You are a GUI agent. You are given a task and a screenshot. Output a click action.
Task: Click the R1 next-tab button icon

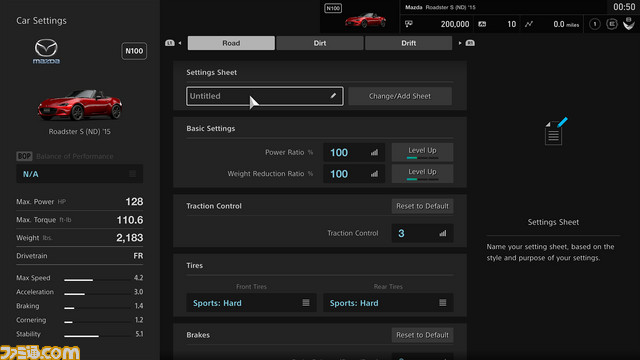tap(470, 43)
